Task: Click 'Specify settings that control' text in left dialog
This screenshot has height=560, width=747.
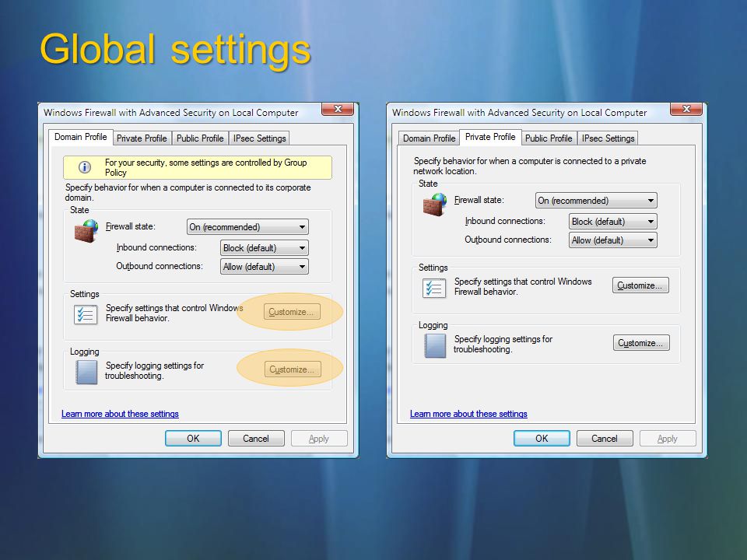Action: (174, 313)
